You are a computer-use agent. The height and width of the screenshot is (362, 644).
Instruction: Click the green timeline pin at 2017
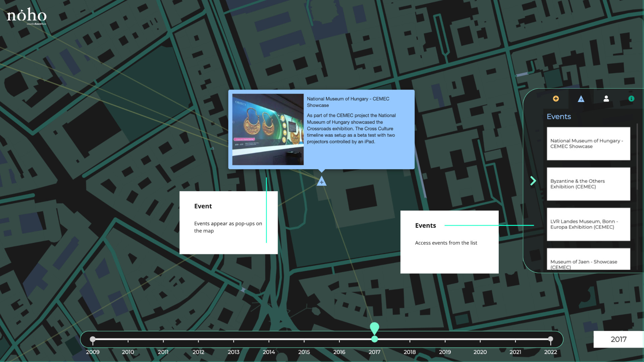coord(374,328)
